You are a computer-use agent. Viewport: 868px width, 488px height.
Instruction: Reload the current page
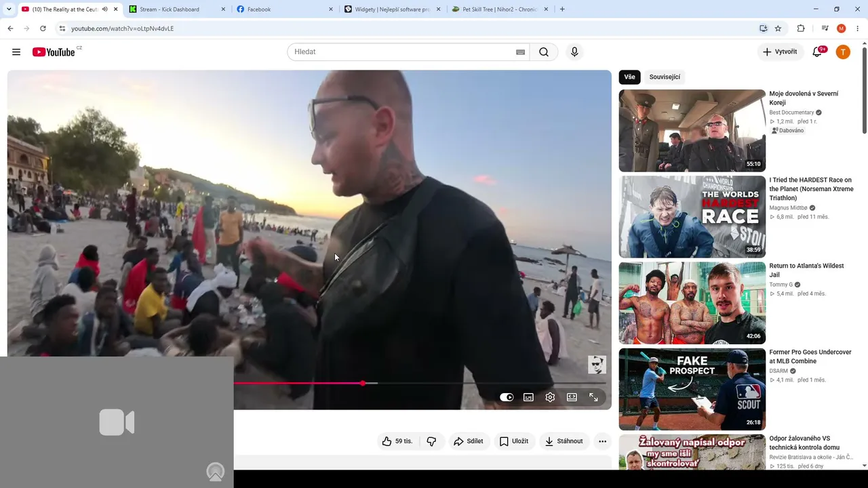43,28
